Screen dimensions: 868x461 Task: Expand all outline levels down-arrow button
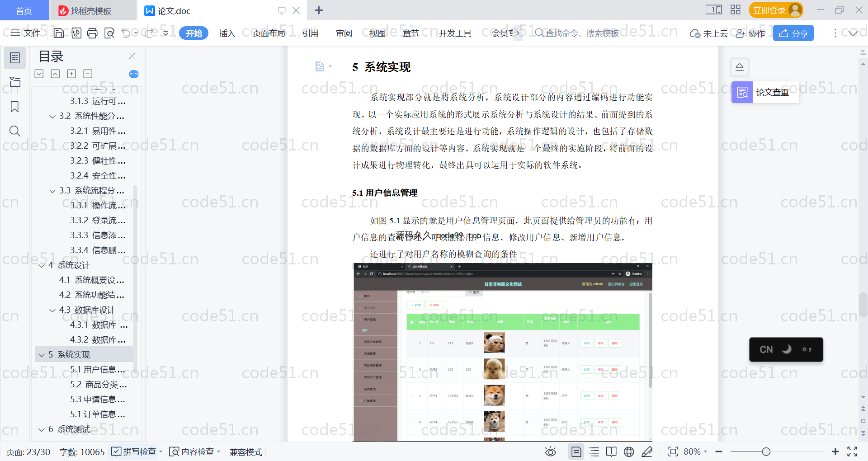[39, 74]
